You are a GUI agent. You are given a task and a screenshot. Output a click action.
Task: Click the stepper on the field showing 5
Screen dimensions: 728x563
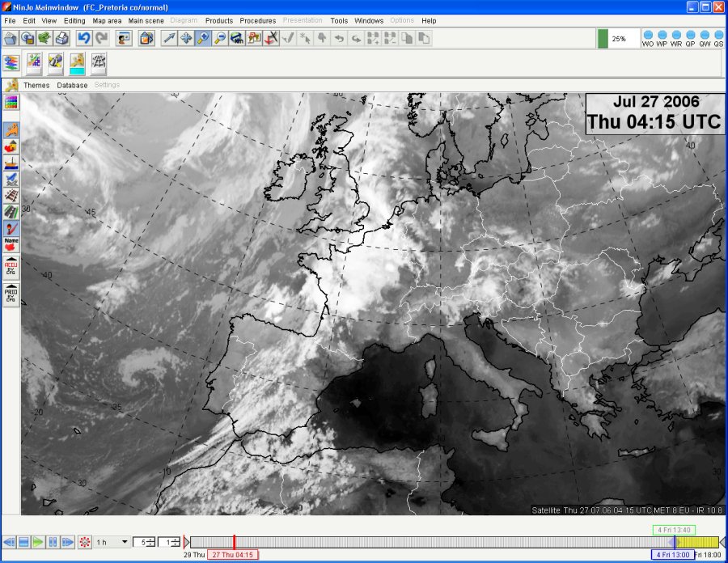pyautogui.click(x=151, y=542)
